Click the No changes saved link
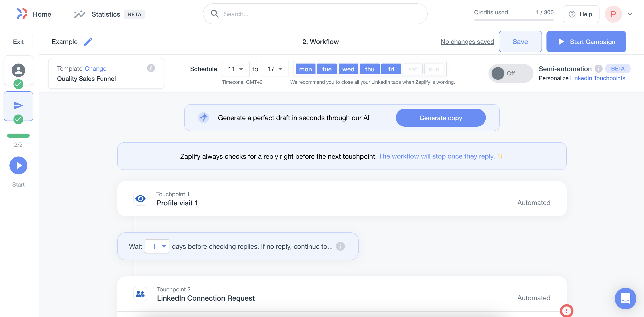Viewport: 644px width, 317px height. (x=467, y=42)
